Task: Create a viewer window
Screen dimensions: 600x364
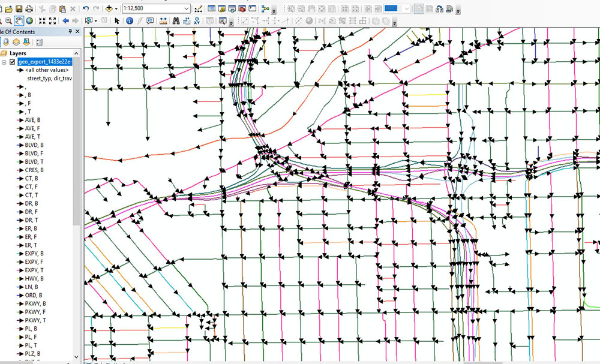Action: (223, 20)
